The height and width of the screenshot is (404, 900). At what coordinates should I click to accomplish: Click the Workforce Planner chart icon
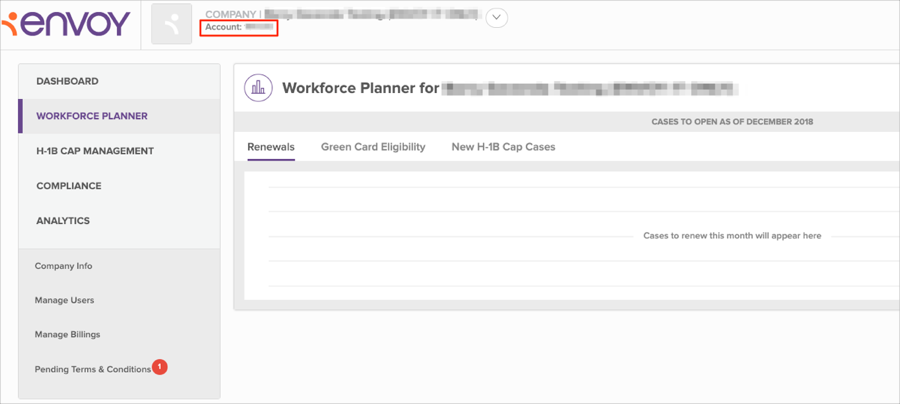point(259,88)
